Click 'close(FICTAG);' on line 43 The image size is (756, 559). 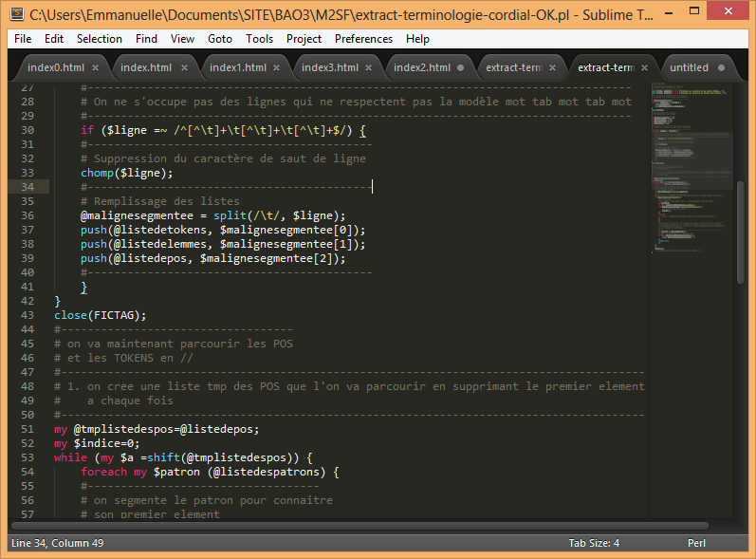[101, 315]
